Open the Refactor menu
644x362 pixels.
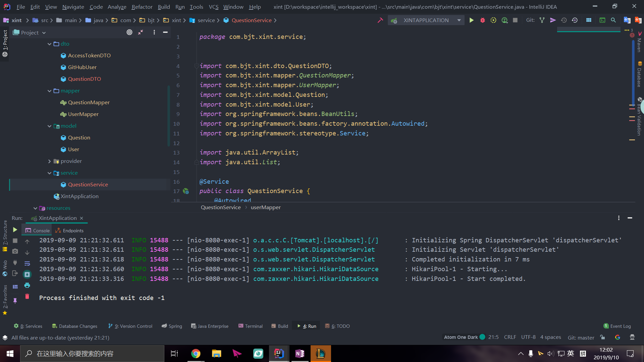tap(142, 7)
